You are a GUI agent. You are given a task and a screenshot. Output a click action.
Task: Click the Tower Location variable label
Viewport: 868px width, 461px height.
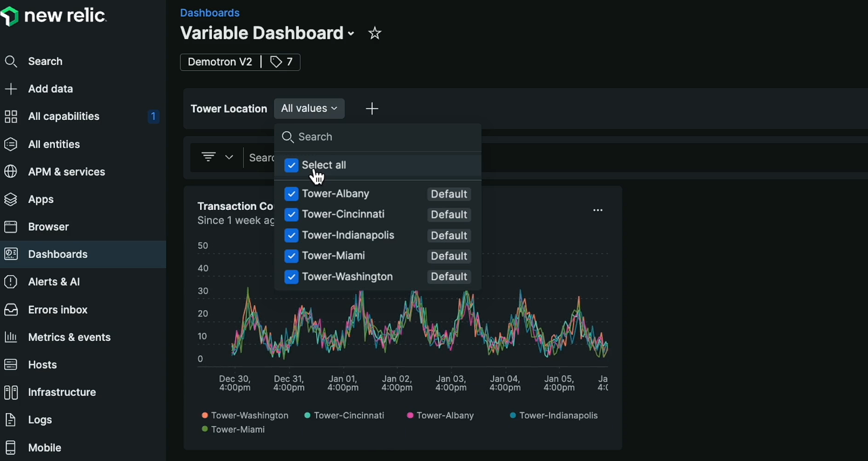point(229,109)
